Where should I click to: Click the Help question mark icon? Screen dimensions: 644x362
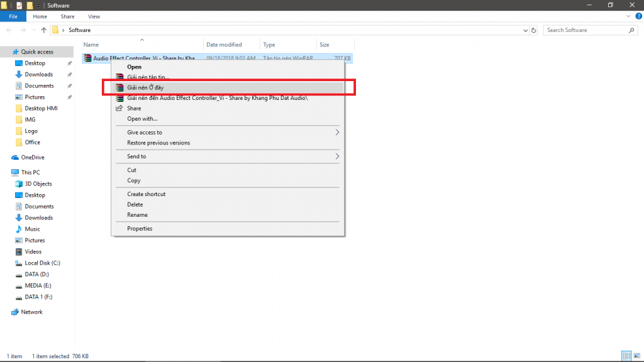pos(638,16)
